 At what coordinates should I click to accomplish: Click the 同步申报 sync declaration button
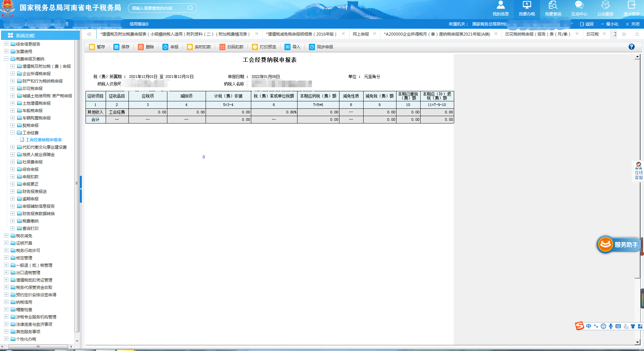click(x=321, y=47)
